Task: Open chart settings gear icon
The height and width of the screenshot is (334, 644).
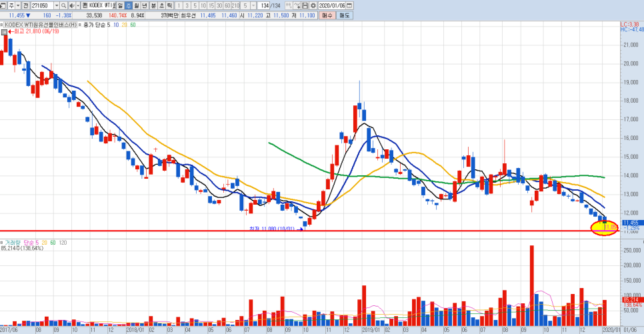Action: tap(313, 6)
